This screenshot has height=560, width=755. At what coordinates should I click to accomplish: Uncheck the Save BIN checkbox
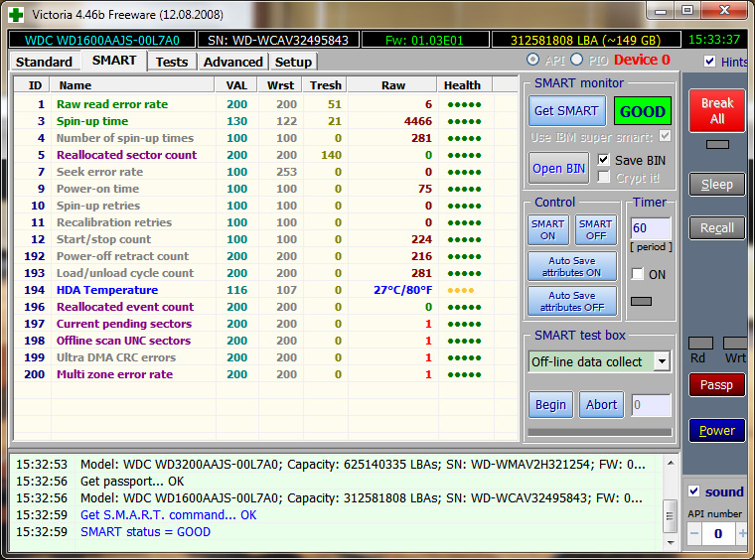pyautogui.click(x=604, y=160)
